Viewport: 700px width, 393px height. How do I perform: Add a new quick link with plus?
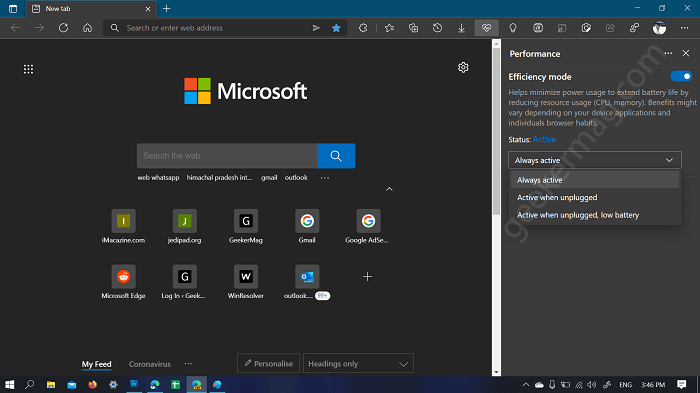(367, 276)
